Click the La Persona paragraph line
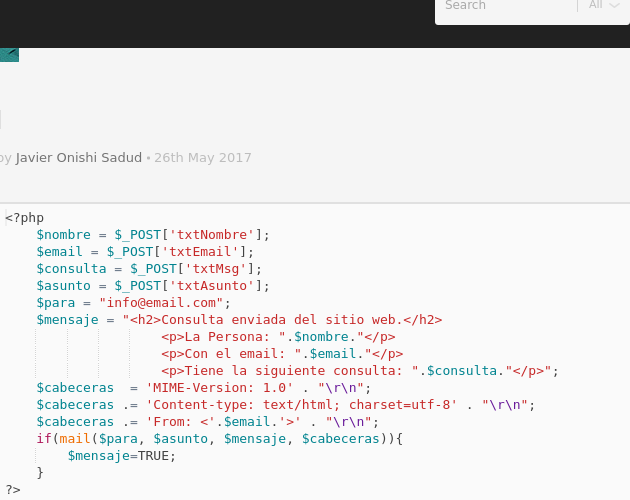Image resolution: width=630 pixels, height=500 pixels. pyautogui.click(x=278, y=337)
